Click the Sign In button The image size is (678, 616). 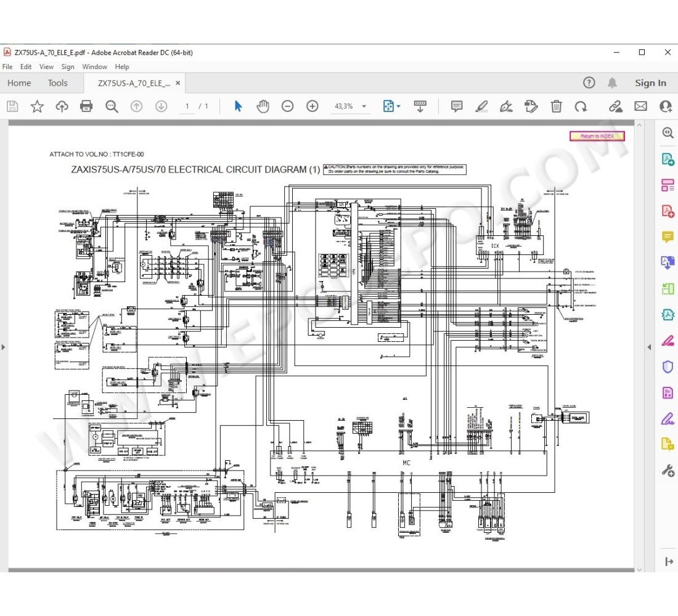650,83
